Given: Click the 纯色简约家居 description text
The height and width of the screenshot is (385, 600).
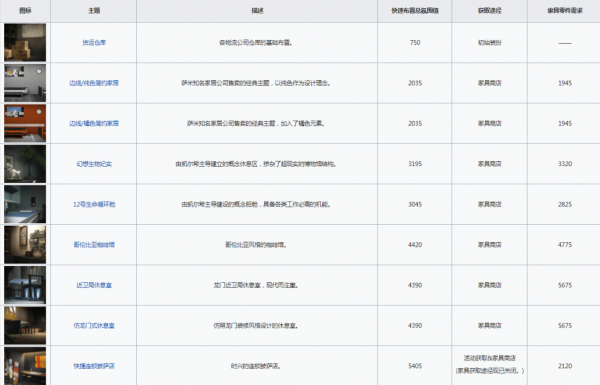Looking at the screenshot, I should [x=256, y=83].
